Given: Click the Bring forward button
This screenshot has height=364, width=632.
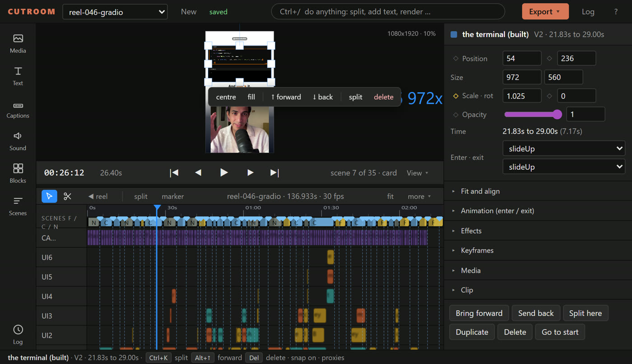Looking at the screenshot, I should 479,313.
